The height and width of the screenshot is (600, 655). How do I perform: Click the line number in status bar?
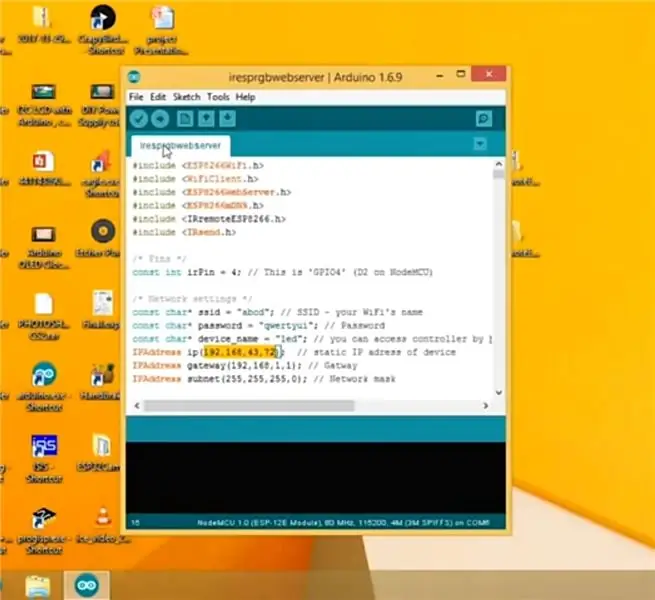pos(136,523)
